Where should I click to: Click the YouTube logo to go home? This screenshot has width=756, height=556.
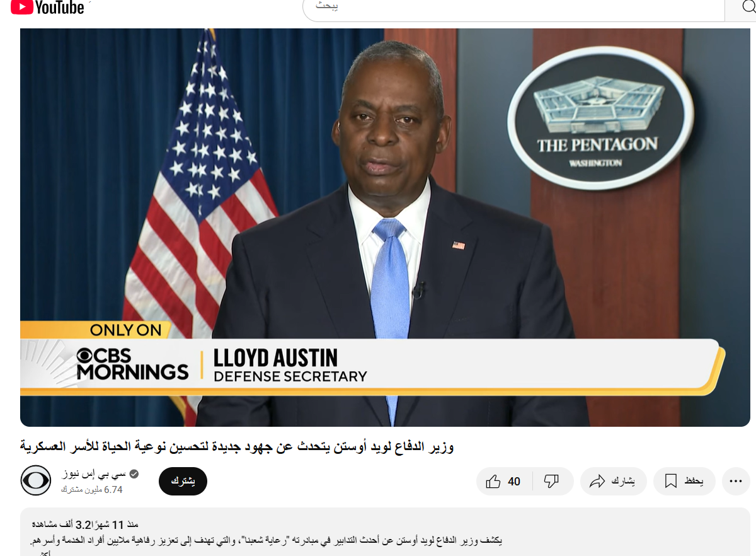point(47,8)
